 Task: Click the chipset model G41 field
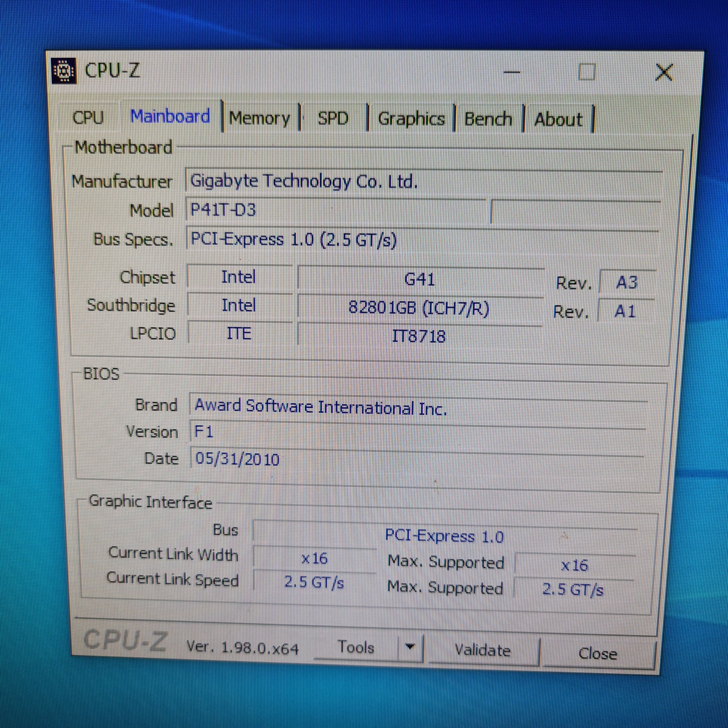click(x=421, y=280)
